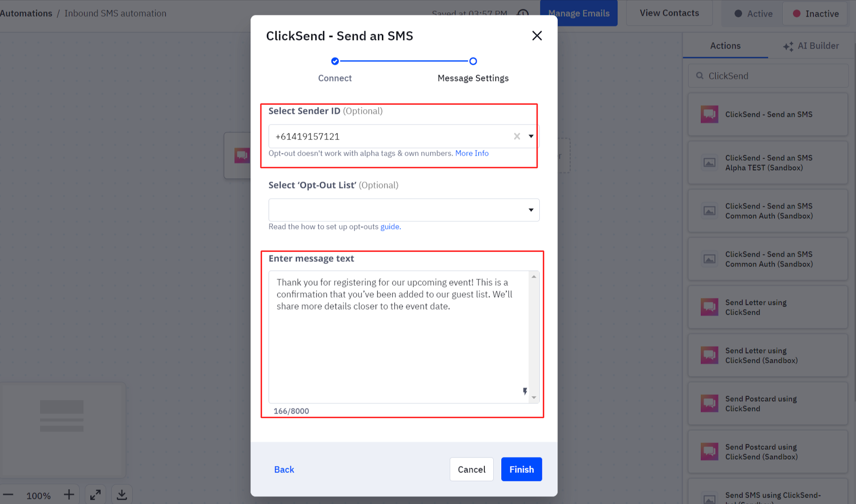Click the Connect step circle indicator
This screenshot has width=856, height=504.
[335, 62]
